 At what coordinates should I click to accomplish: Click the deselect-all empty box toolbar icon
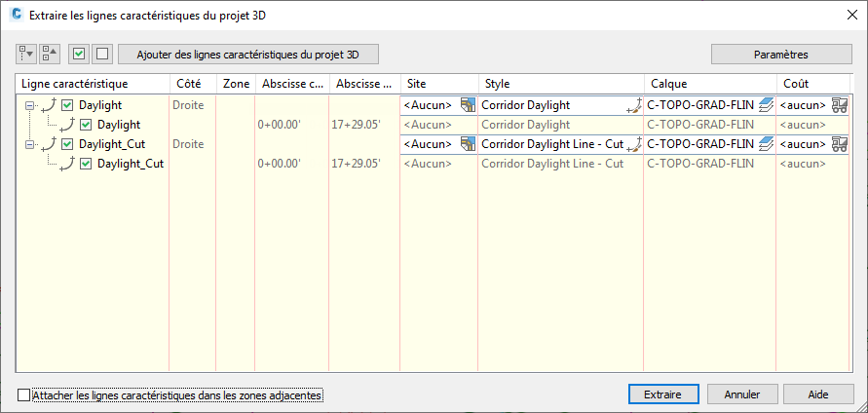(100, 54)
